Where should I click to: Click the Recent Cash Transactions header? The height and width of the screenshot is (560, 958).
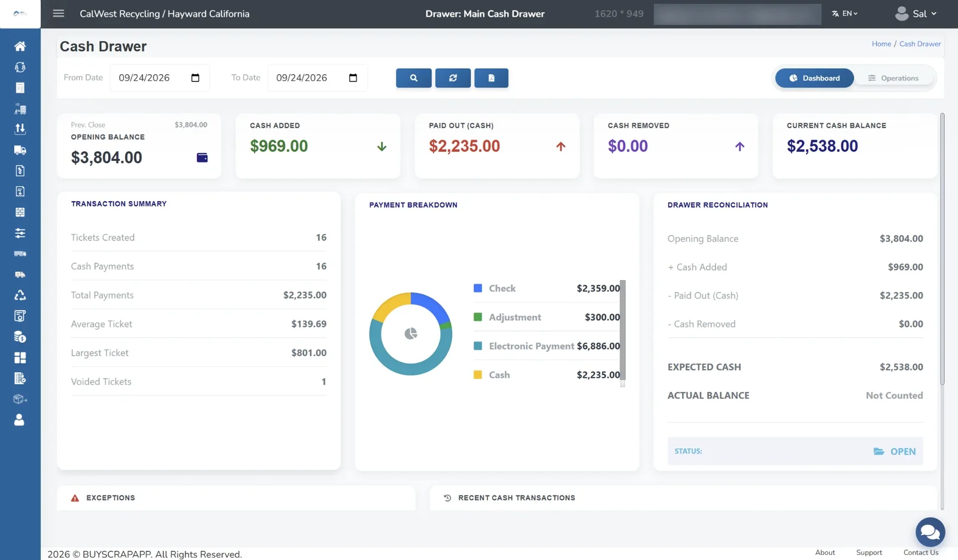click(683, 498)
